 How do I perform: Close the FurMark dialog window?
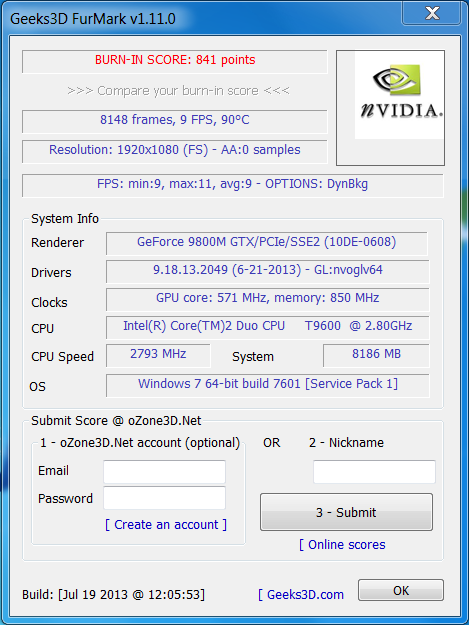coord(432,13)
